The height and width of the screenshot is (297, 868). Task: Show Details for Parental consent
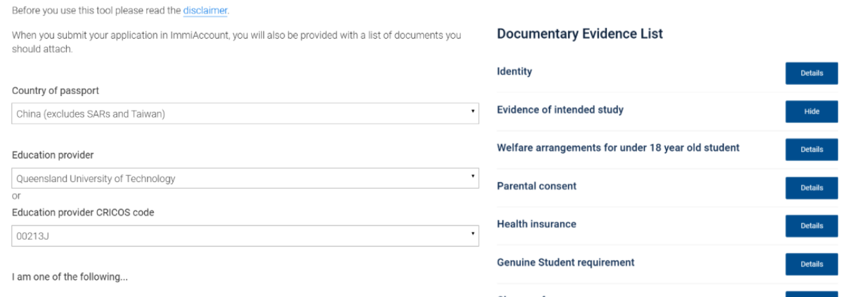(811, 188)
